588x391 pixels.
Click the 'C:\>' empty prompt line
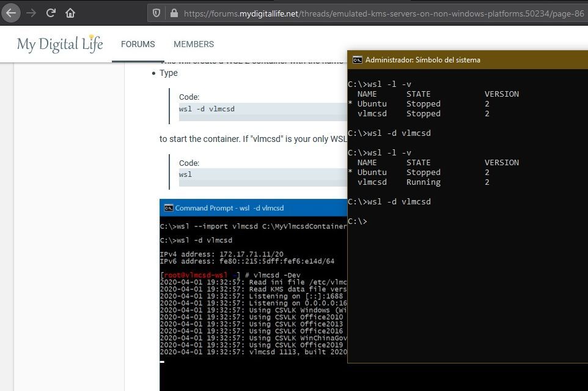tap(358, 222)
